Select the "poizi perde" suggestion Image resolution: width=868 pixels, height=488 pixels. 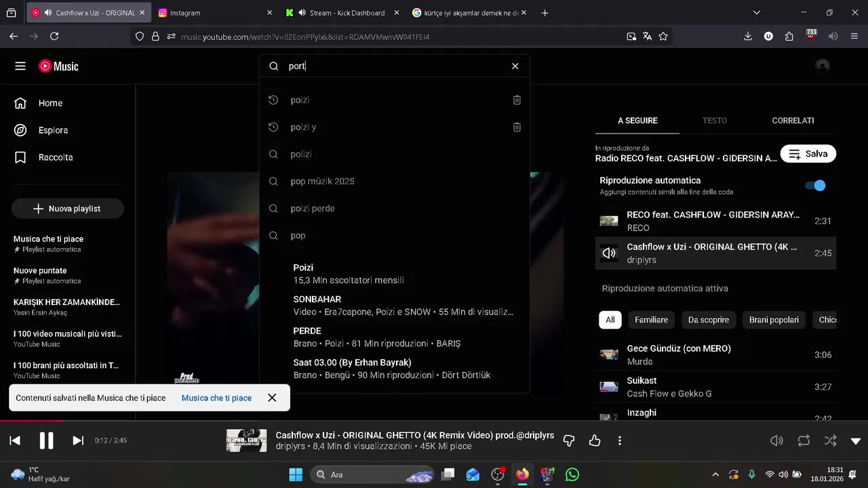[x=395, y=208]
